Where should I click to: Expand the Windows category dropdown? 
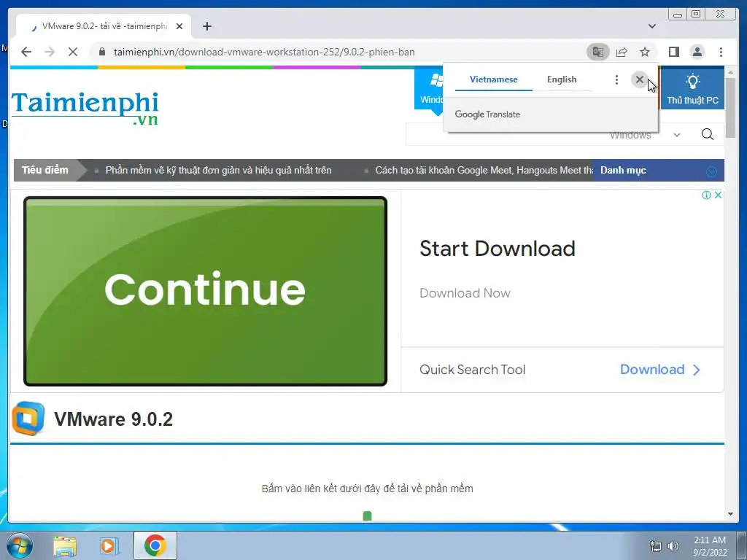pos(676,135)
